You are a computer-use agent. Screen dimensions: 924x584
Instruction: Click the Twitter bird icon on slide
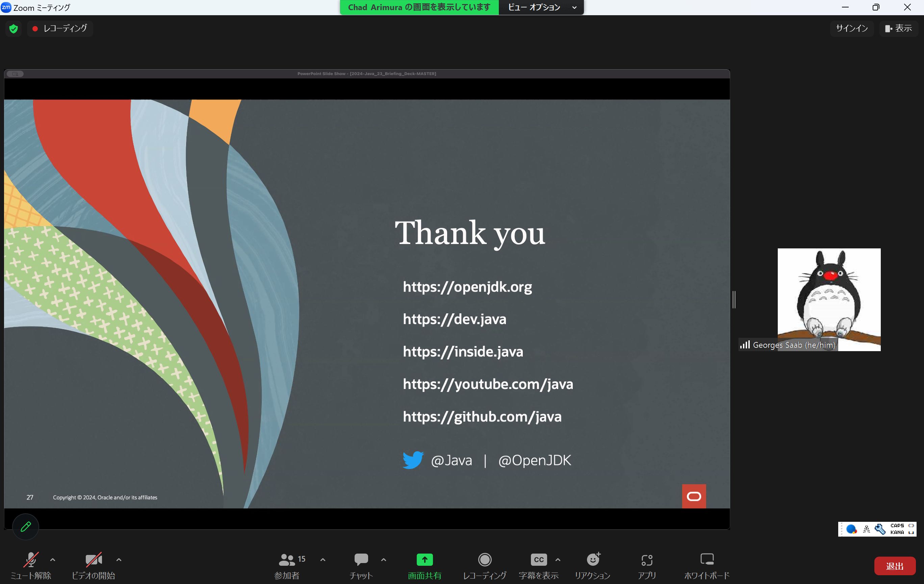coord(413,460)
